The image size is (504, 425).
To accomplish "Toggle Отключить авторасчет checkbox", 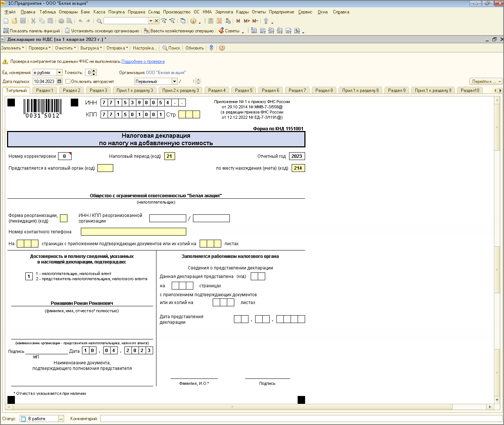I will 68,81.
